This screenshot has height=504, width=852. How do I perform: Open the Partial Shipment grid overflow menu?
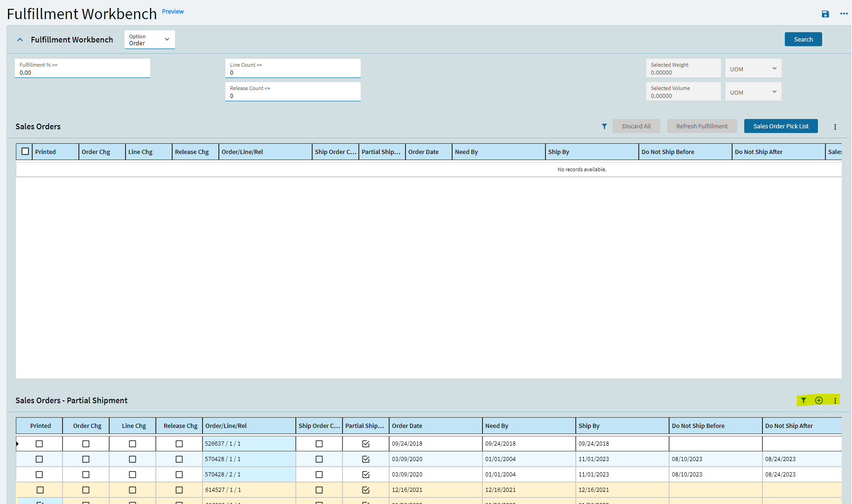[x=835, y=401]
